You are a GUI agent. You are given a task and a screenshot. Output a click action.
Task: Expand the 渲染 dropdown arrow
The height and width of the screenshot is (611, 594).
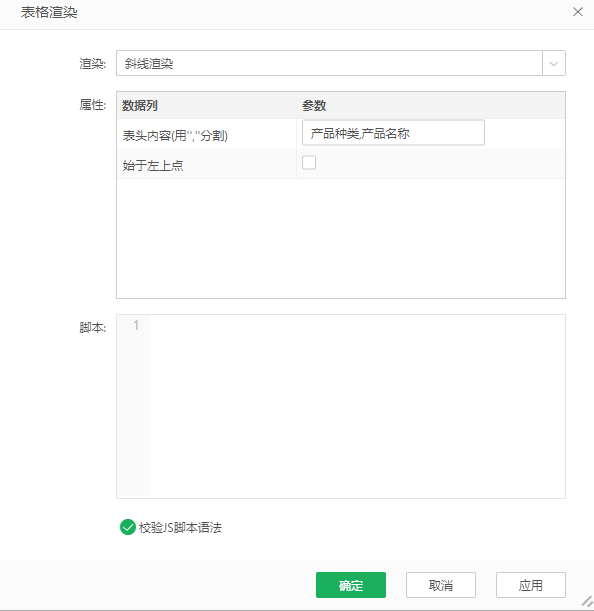[553, 63]
